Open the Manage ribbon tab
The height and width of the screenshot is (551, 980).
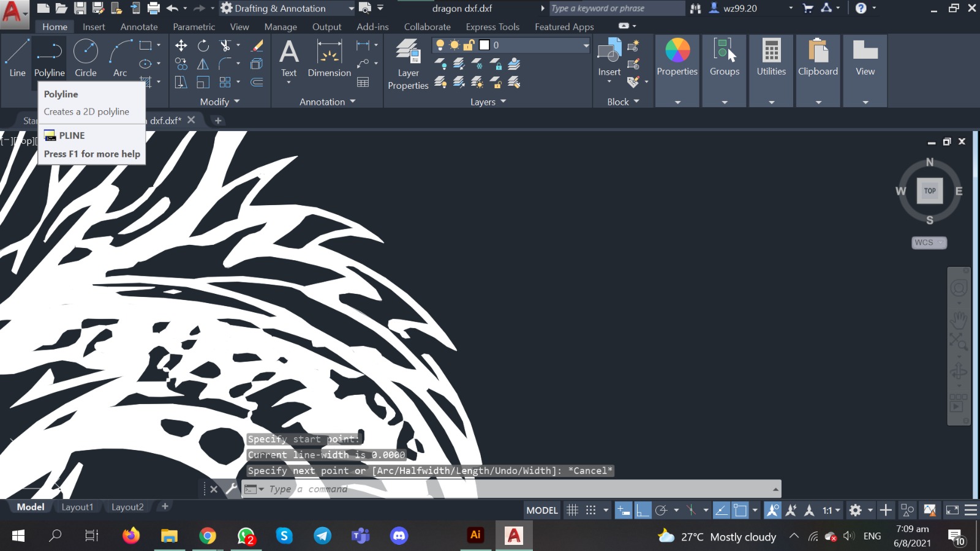(281, 27)
